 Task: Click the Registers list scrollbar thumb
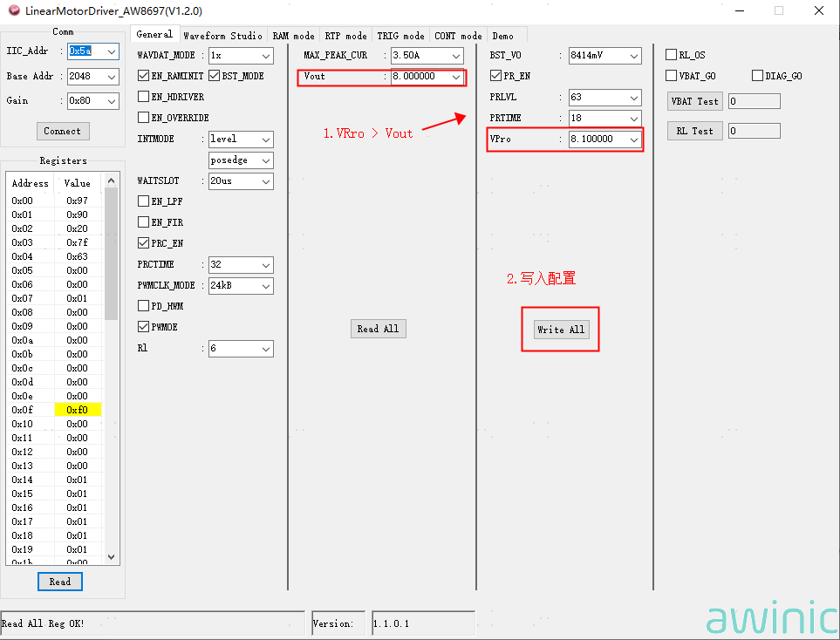(x=111, y=254)
